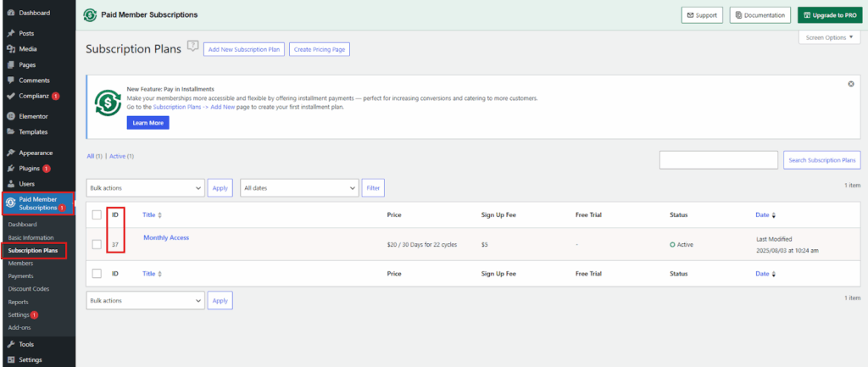Image resolution: width=868 pixels, height=367 pixels.
Task: Select the Monthly Access plan checkbox
Action: [97, 244]
